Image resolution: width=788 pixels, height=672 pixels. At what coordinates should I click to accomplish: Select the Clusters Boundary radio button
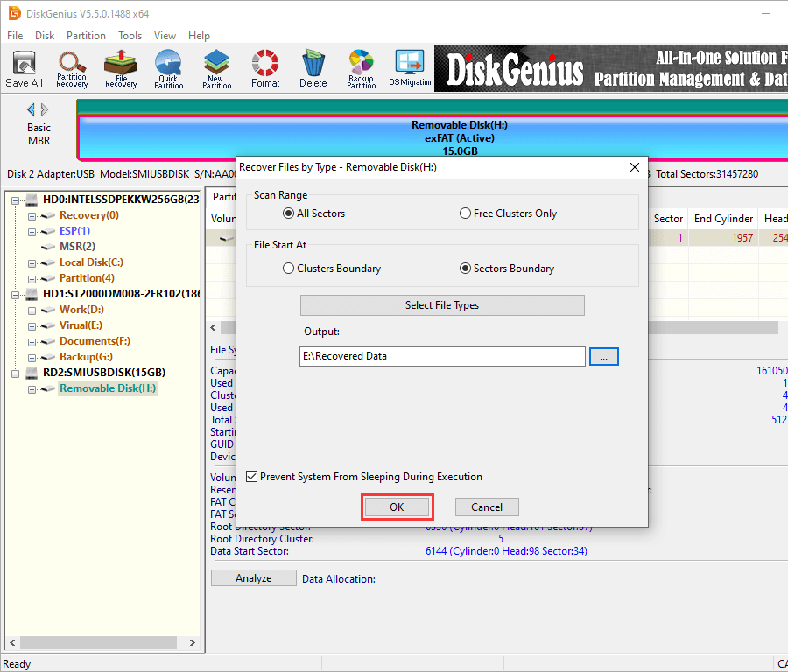[289, 269]
